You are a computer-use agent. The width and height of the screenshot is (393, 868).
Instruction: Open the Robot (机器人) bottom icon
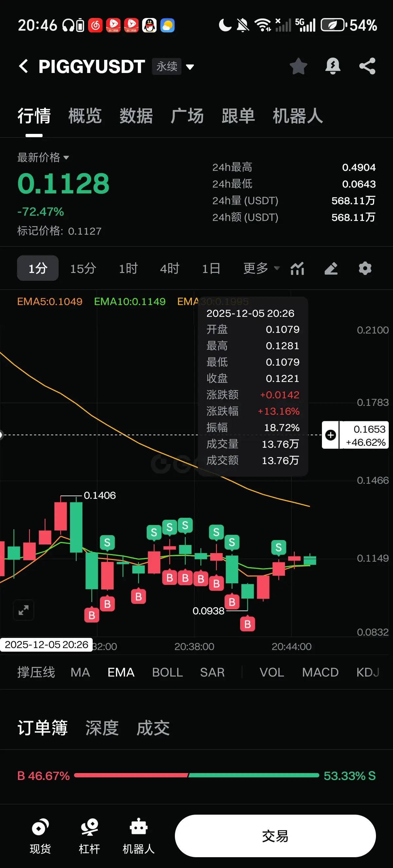tap(139, 836)
